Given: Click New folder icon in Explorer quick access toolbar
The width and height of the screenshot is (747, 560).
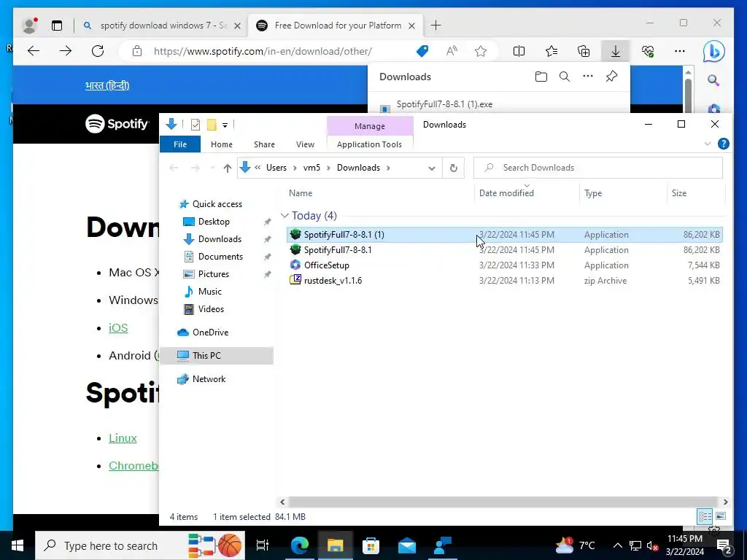Looking at the screenshot, I should [x=212, y=125].
